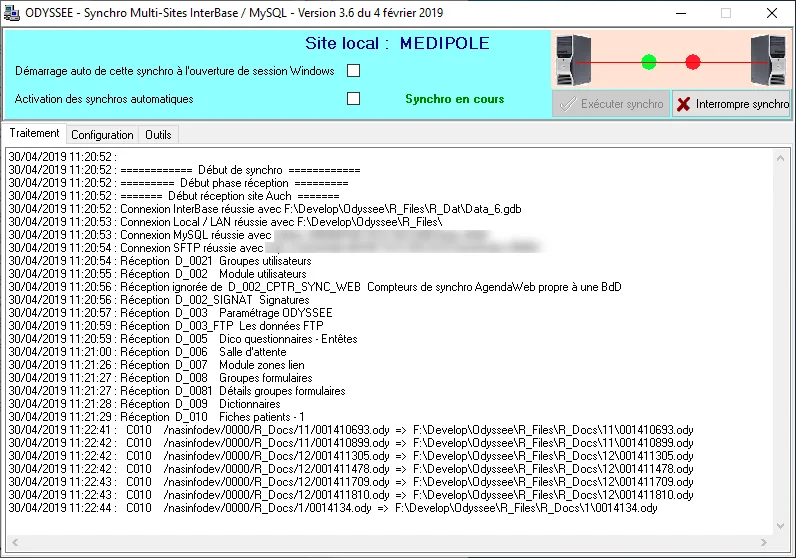Click the Exécuter synchro button
The image size is (796, 558).
coord(611,104)
